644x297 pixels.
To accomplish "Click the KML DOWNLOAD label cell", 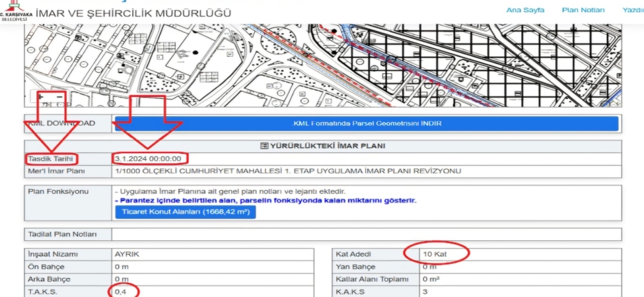I will point(67,123).
